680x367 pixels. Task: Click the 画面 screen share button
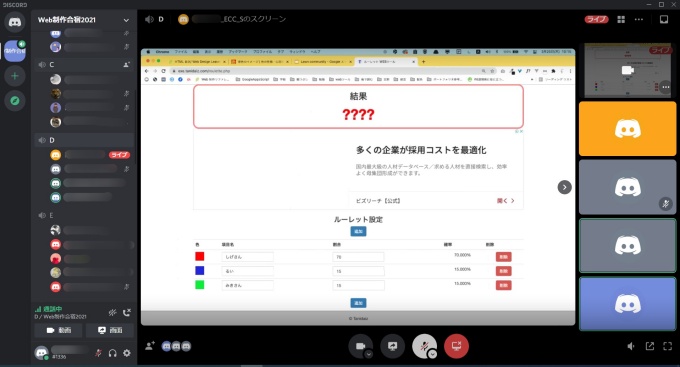pyautogui.click(x=110, y=330)
